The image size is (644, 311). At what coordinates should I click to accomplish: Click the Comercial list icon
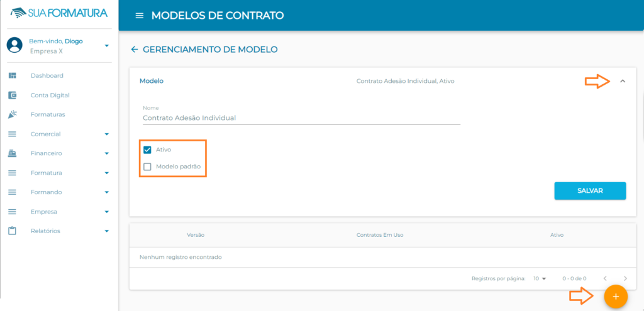click(x=13, y=134)
